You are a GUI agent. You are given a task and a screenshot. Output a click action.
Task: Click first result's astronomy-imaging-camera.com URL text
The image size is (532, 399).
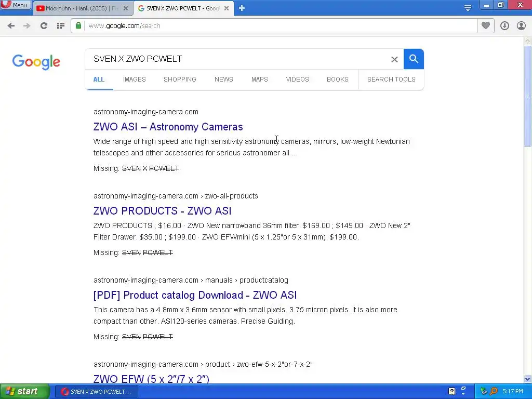146,112
